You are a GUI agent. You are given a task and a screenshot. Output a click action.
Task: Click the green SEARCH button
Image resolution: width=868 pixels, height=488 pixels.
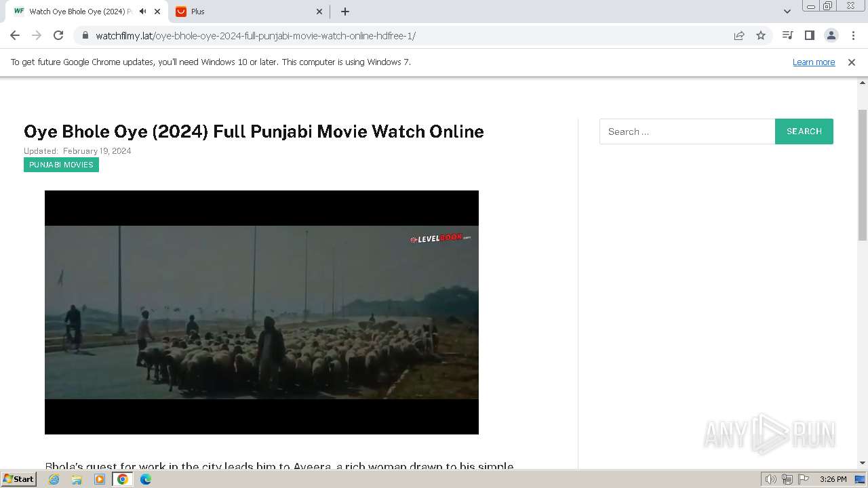804,131
